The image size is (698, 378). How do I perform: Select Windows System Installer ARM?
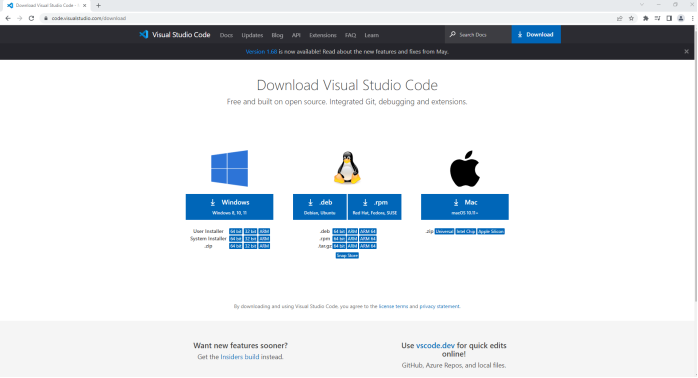point(264,239)
